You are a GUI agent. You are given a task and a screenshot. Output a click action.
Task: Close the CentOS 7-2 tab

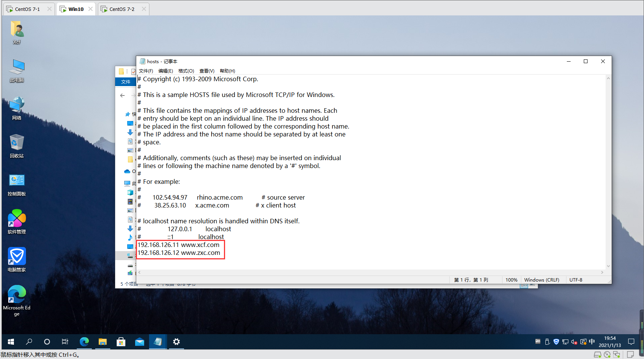pyautogui.click(x=144, y=9)
